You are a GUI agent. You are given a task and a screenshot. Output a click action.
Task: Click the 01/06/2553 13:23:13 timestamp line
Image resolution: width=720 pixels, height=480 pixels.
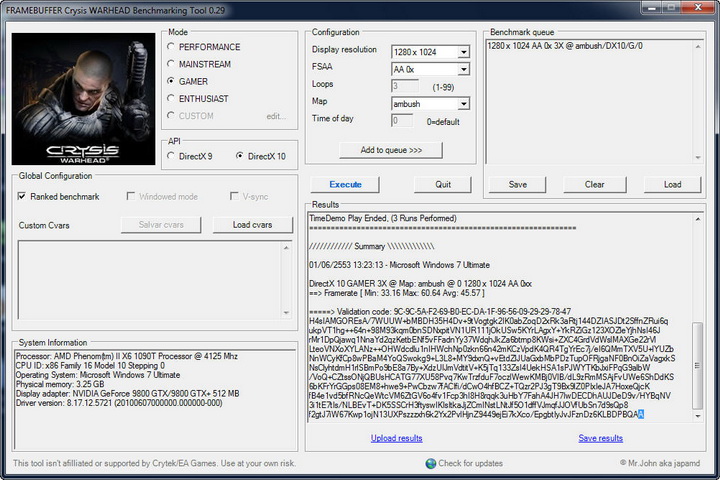tap(399, 265)
